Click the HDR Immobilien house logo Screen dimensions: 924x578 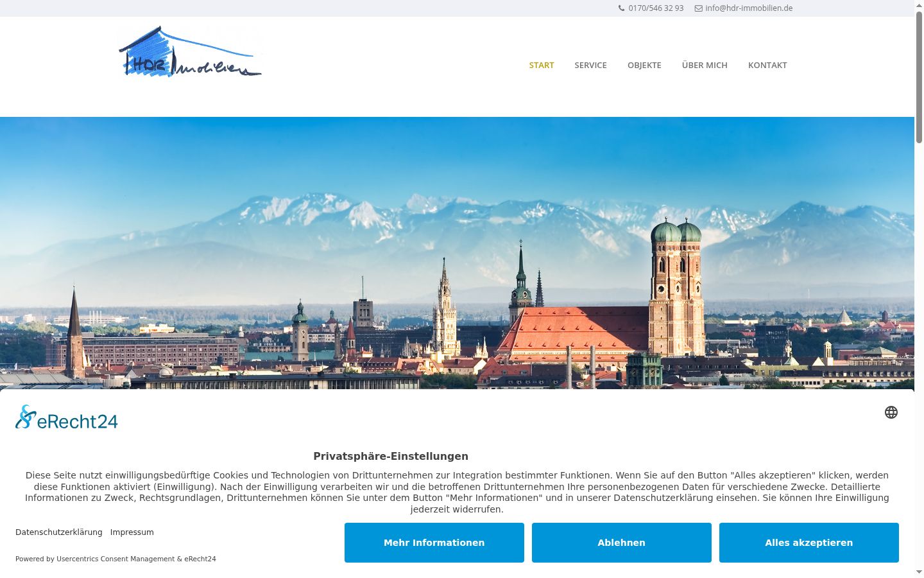tap(191, 52)
